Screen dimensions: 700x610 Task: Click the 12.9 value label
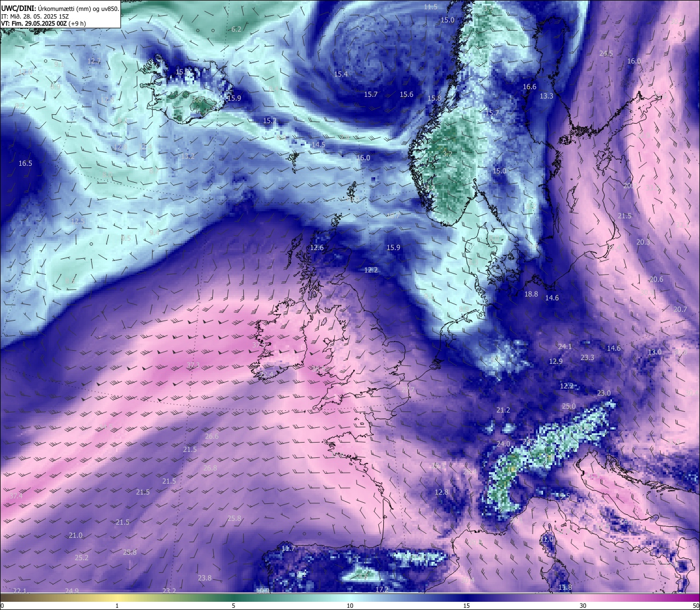(x=556, y=361)
